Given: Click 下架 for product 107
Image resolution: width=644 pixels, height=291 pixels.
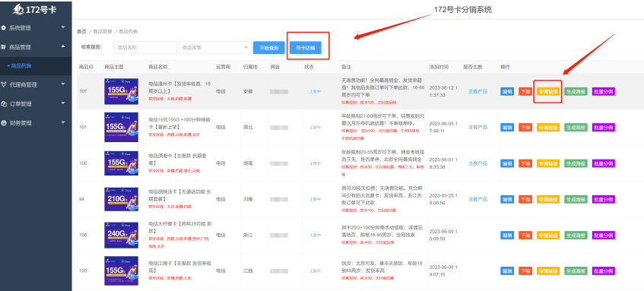Looking at the screenshot, I should 525,91.
